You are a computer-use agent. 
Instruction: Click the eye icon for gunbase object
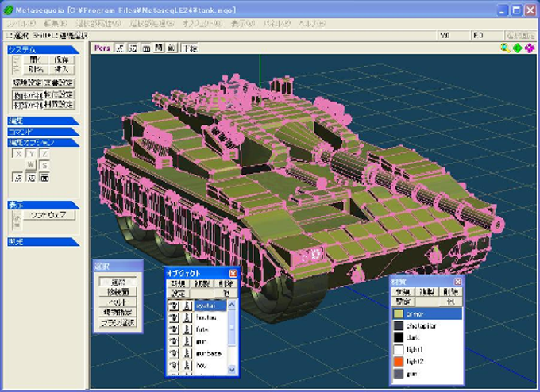(174, 355)
